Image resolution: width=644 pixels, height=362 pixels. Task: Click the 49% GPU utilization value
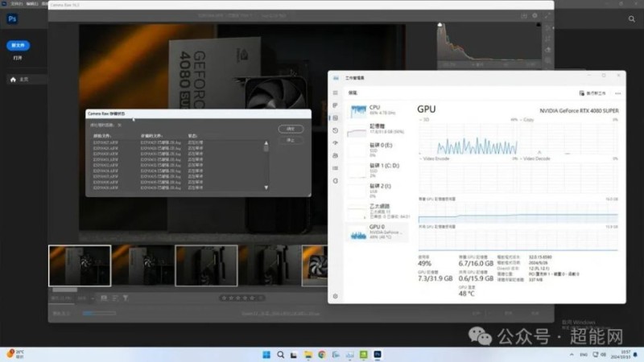[425, 264]
